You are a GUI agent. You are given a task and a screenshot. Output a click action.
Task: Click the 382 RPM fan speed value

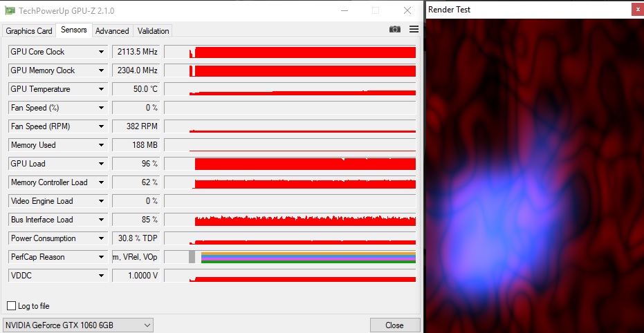136,126
